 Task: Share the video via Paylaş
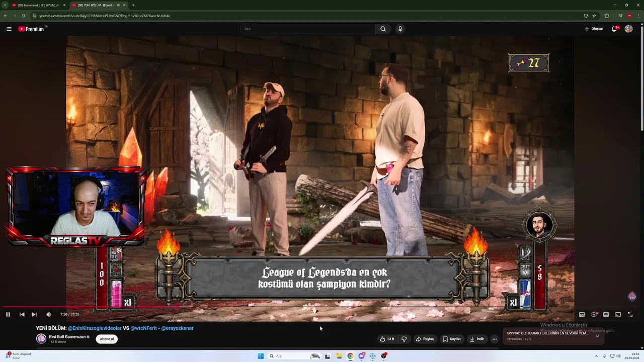[x=425, y=339]
